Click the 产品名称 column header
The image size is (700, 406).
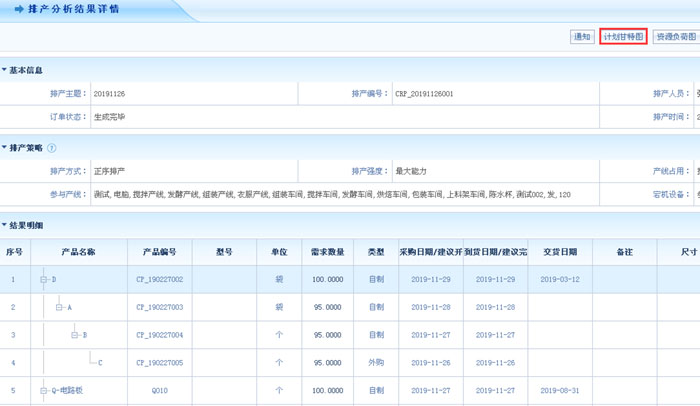coord(76,251)
